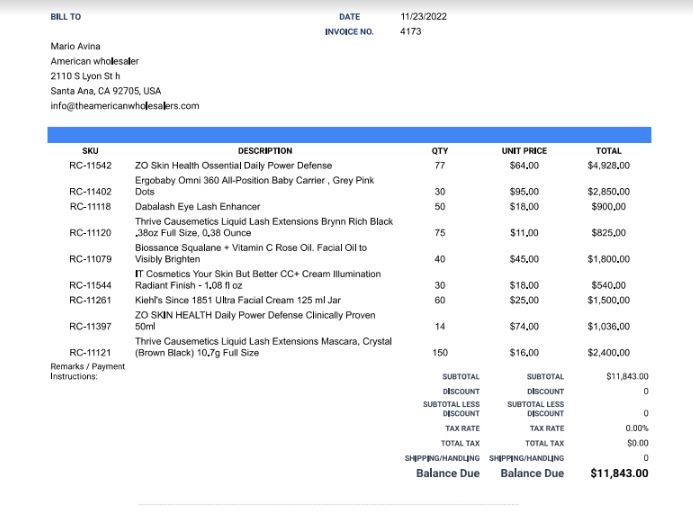Select invoice number 4173
This screenshot has height=519, width=693.
pyautogui.click(x=411, y=31)
